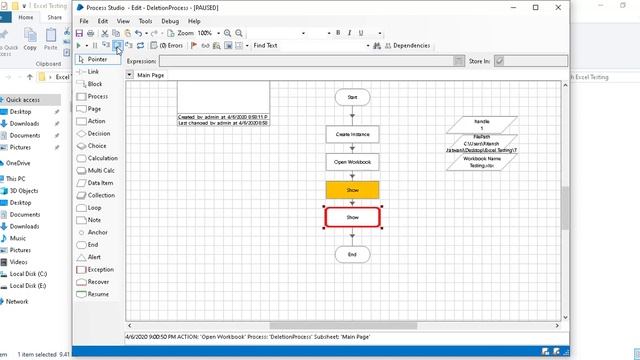This screenshot has height=360, width=640.
Task: Open the font size dropdown
Action: [329, 33]
